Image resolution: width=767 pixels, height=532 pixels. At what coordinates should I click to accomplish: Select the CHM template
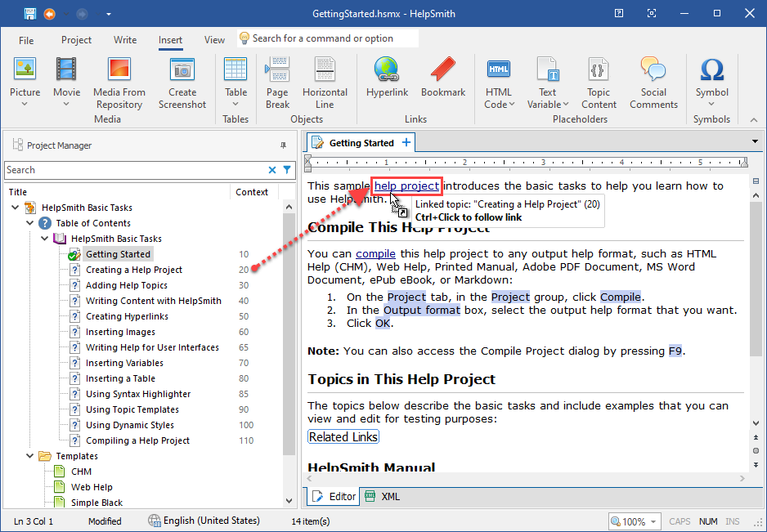pyautogui.click(x=81, y=472)
